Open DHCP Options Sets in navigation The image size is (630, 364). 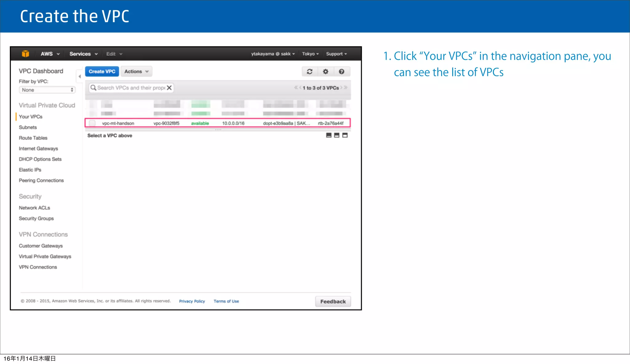pos(40,159)
